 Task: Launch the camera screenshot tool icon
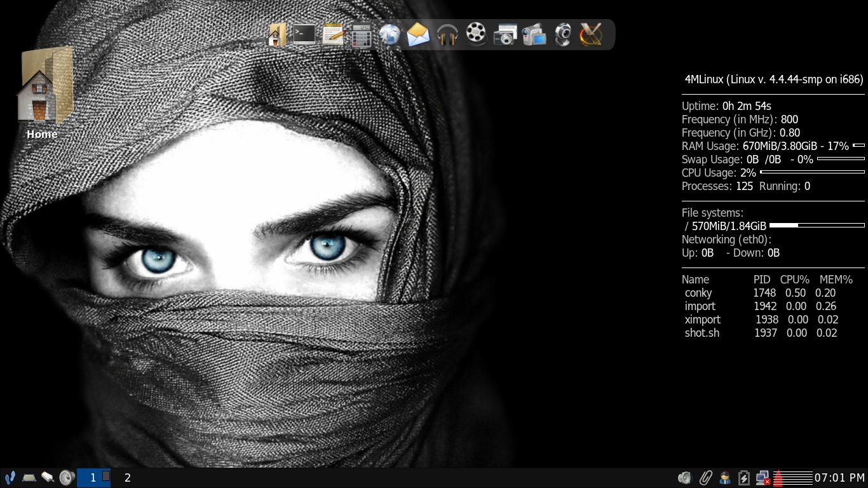tap(505, 35)
